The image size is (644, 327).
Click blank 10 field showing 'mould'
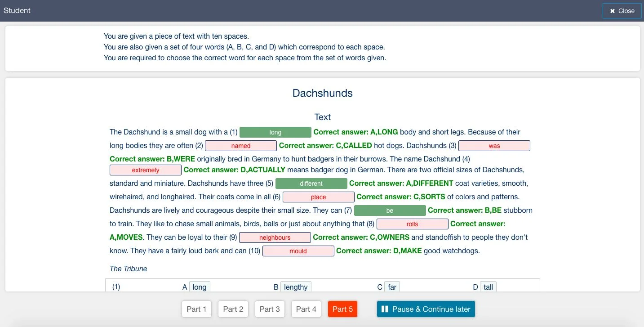coord(298,251)
